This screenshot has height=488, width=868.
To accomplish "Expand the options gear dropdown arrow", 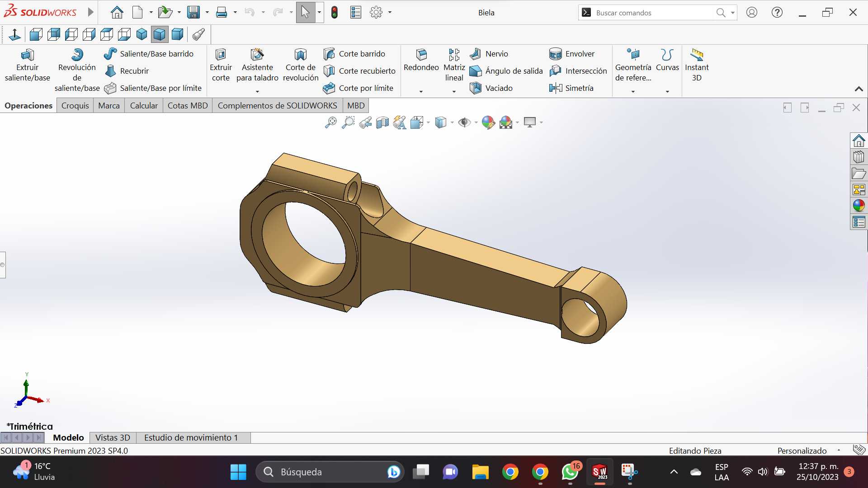I will 390,13.
